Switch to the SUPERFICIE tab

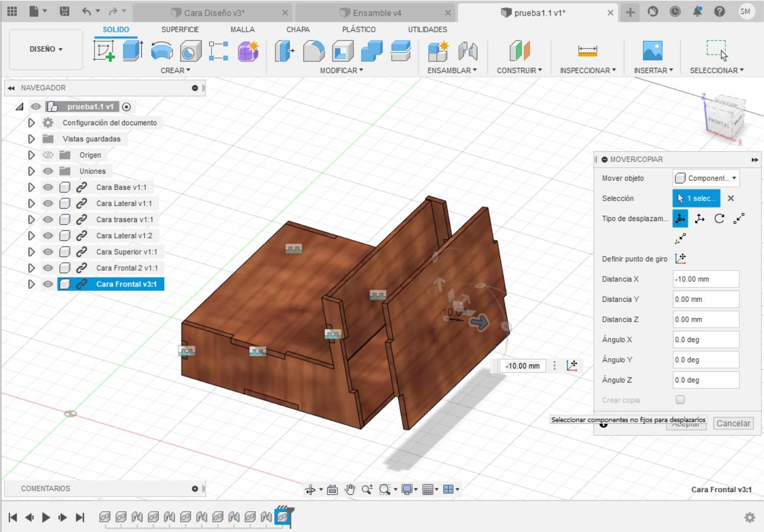pyautogui.click(x=180, y=30)
